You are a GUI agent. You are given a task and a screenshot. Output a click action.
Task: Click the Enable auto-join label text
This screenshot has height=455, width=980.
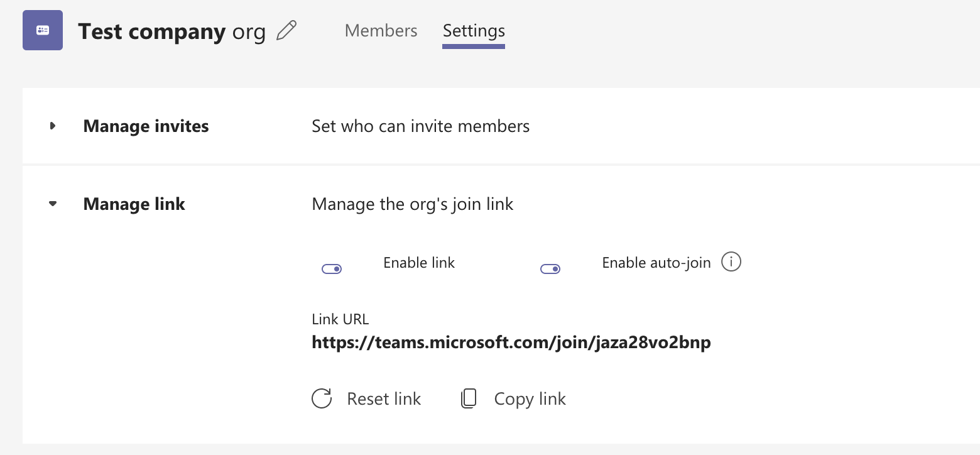click(x=656, y=263)
